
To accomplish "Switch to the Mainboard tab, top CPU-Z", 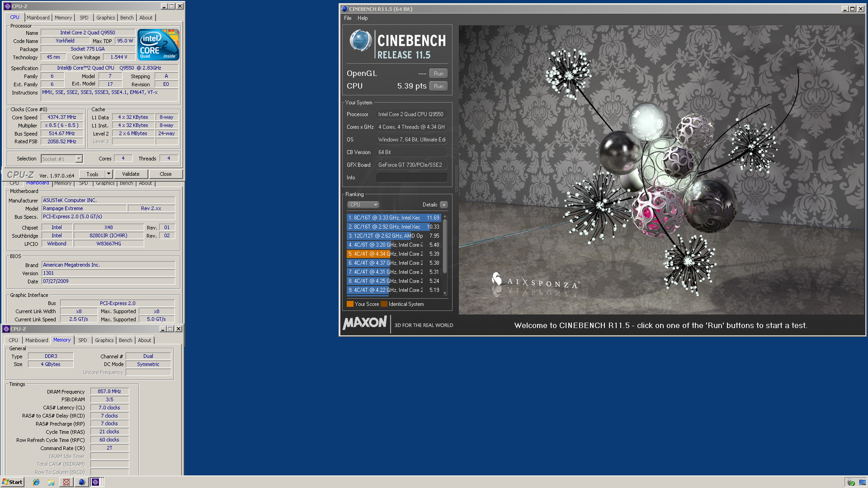I will pyautogui.click(x=38, y=18).
